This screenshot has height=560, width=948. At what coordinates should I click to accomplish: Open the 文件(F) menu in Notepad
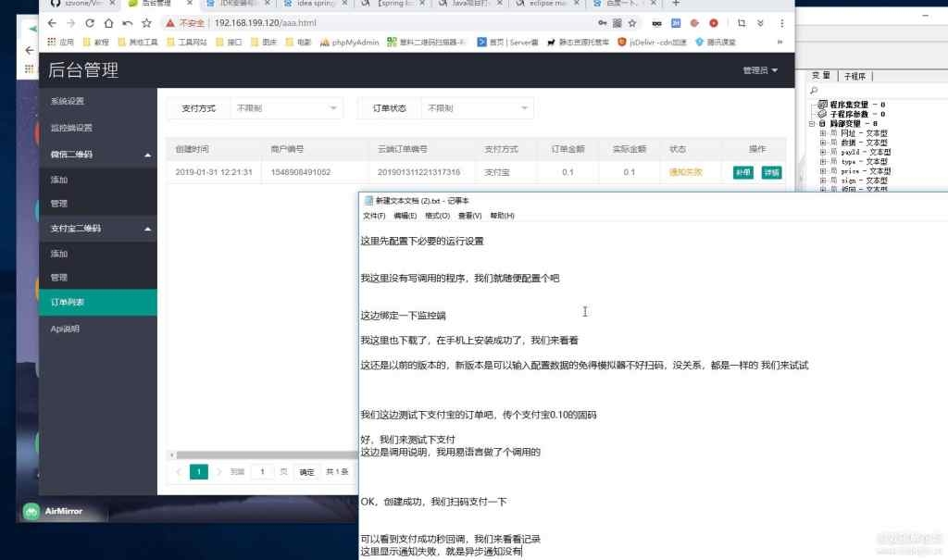[374, 216]
